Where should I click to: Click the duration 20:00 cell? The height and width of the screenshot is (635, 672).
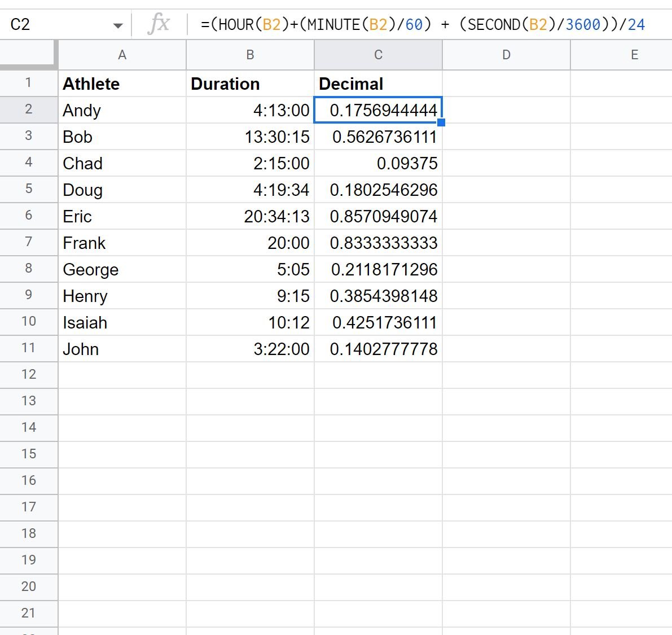point(251,243)
